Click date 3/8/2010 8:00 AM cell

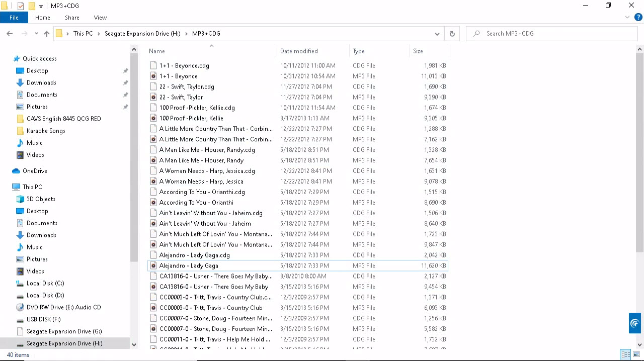tap(303, 277)
